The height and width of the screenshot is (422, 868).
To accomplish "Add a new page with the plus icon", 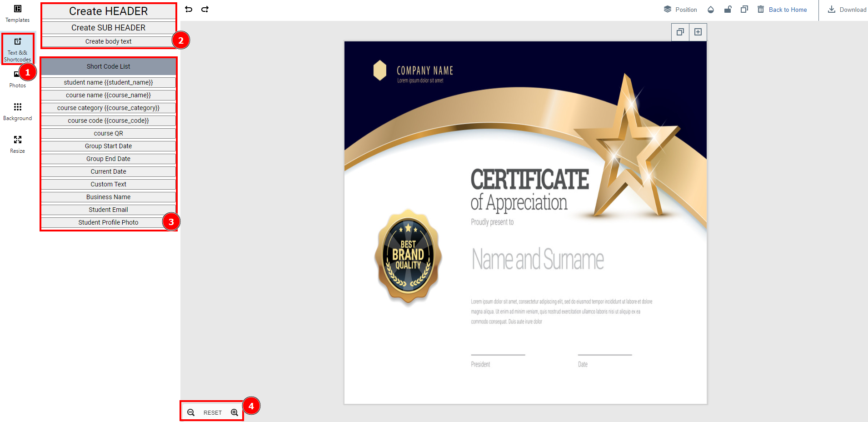I will coord(698,32).
